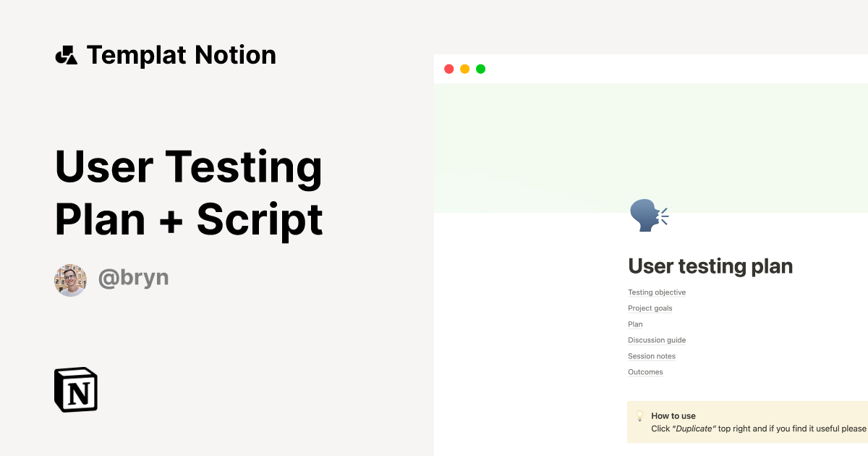Viewport: 868px width, 456px height.
Task: Select the User testing plan page title
Action: click(x=710, y=266)
